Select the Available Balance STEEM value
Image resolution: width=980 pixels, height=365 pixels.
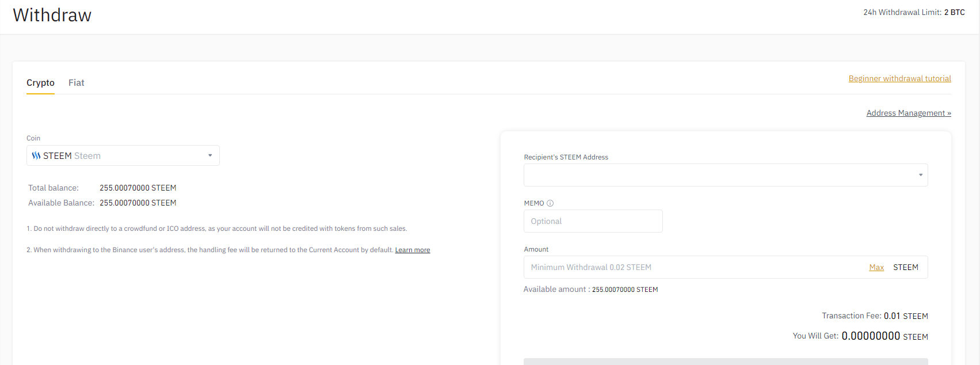[138, 203]
